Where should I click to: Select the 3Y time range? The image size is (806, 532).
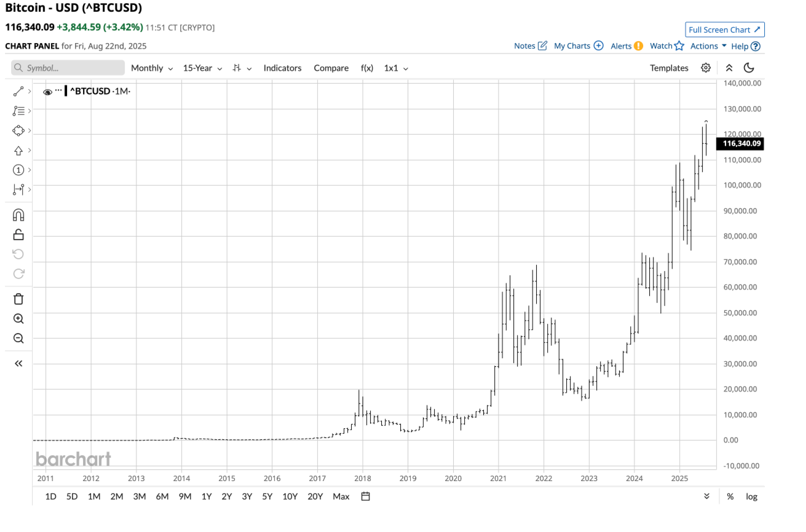point(247,496)
